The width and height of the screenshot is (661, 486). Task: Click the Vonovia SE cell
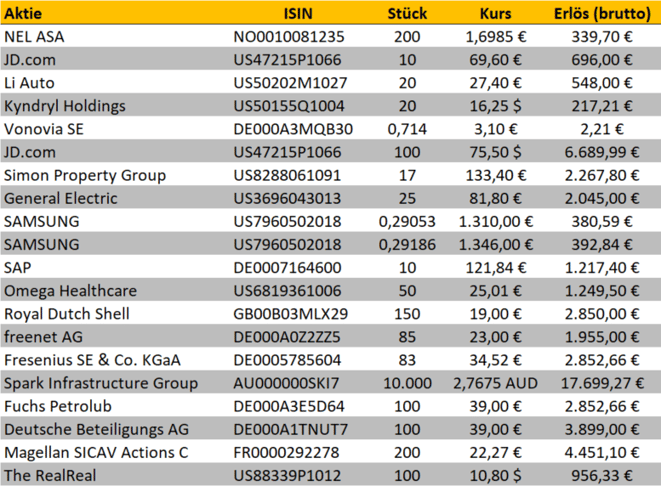(44, 129)
